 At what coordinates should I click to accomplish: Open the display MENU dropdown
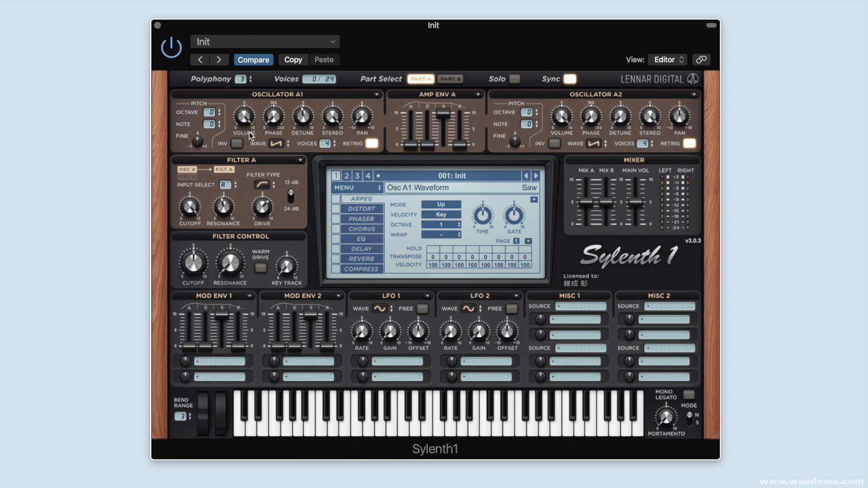point(357,188)
